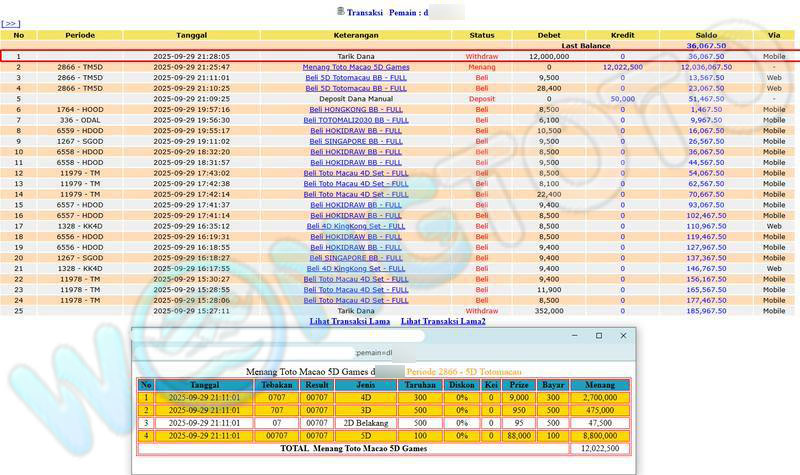
Task: Expand the [>>] link at top left
Action: click(x=10, y=23)
